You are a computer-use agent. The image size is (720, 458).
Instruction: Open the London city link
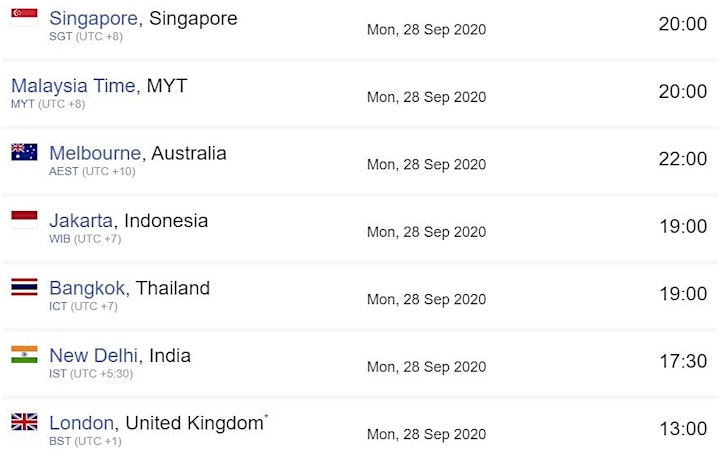tap(81, 423)
